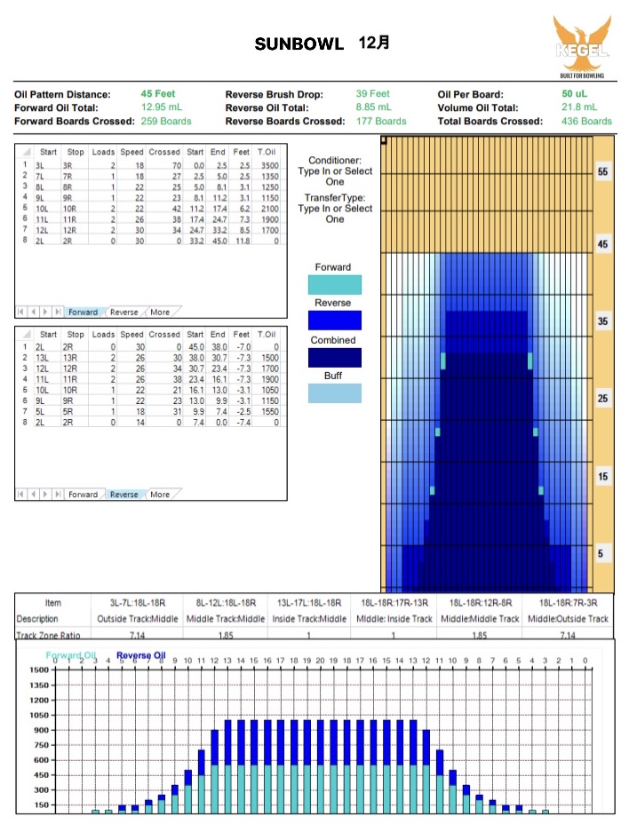Image resolution: width=629 pixels, height=840 pixels.
Task: Click the '21.8 mL' volume oil total
Action: pos(579,107)
